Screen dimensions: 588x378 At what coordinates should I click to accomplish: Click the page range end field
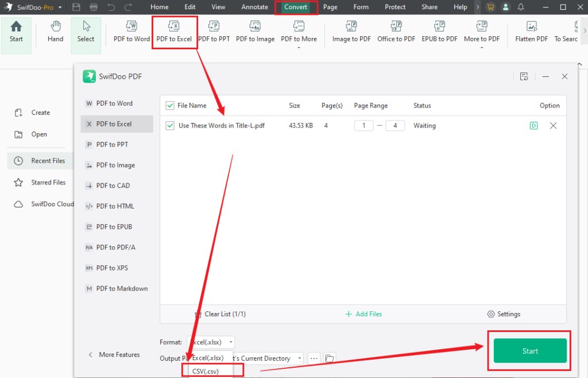[395, 126]
